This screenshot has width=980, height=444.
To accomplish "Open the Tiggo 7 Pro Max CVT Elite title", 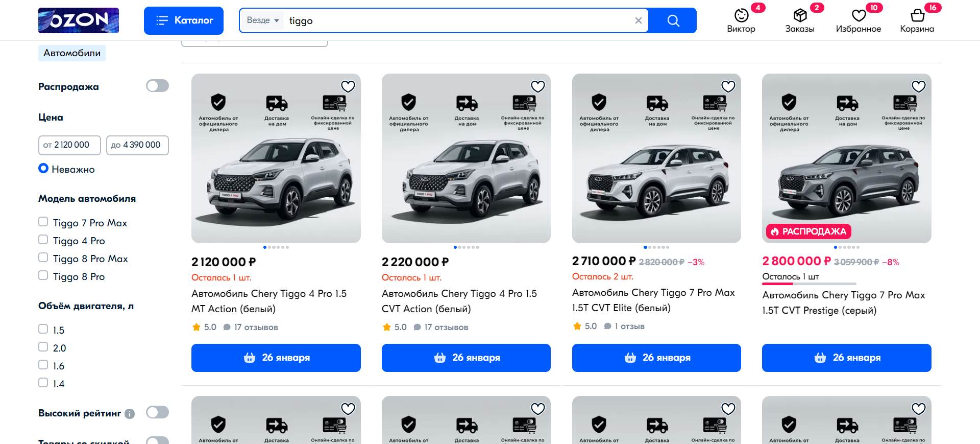I will [x=653, y=300].
